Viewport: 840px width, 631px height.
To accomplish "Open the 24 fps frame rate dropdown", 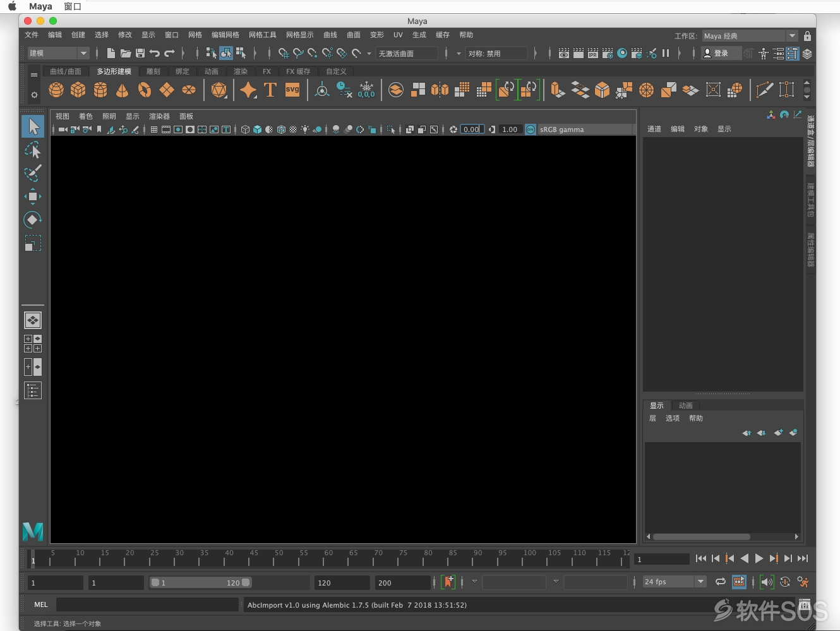I will pyautogui.click(x=674, y=582).
